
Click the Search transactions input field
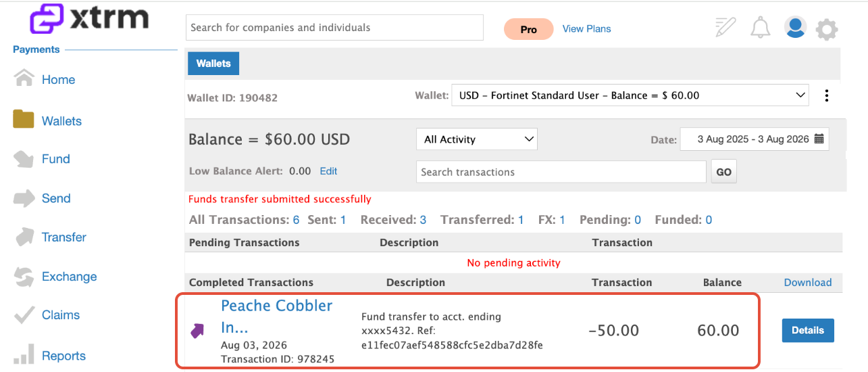click(561, 172)
